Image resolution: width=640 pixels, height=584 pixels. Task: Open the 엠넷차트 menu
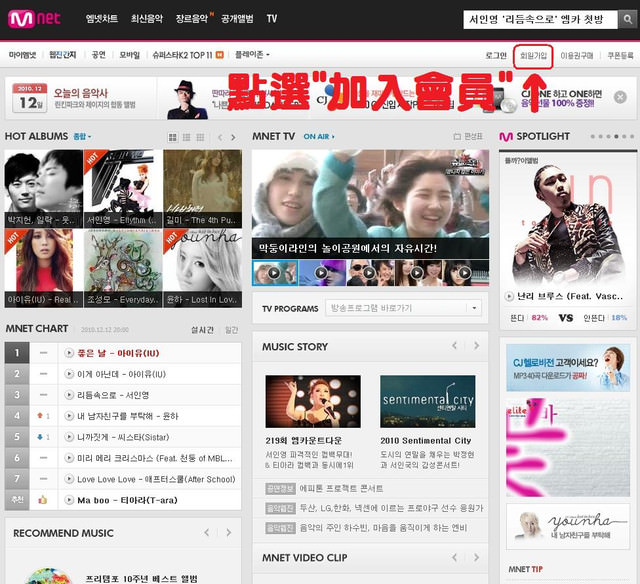click(102, 19)
